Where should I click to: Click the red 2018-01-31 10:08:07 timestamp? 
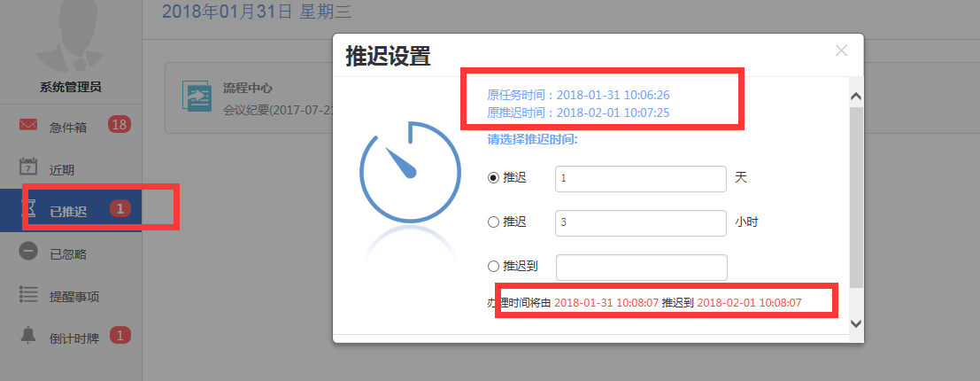606,303
